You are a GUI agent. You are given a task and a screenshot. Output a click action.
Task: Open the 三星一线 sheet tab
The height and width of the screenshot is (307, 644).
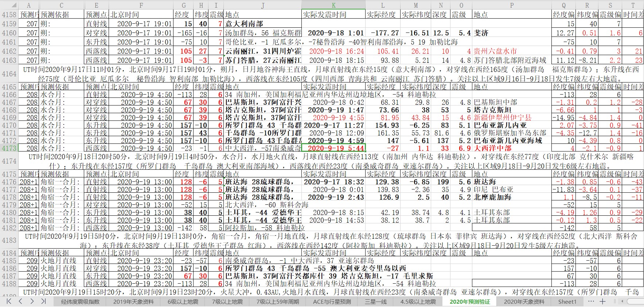tap(375, 302)
